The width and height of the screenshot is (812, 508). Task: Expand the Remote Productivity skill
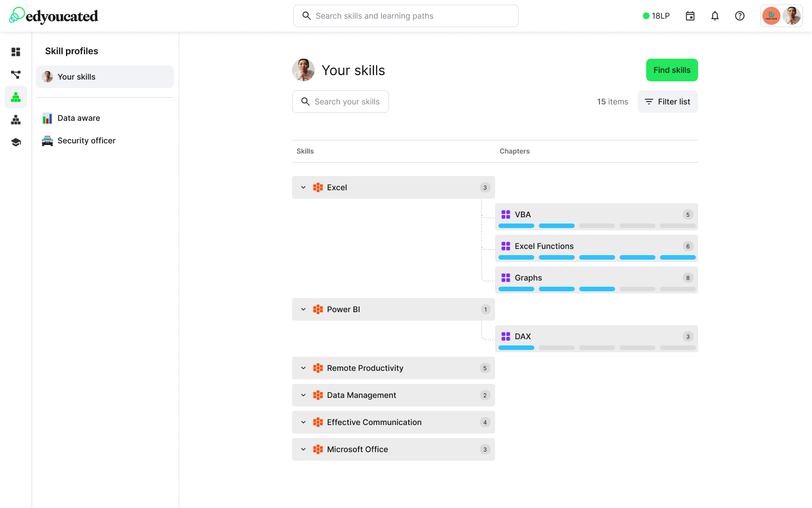tap(303, 368)
